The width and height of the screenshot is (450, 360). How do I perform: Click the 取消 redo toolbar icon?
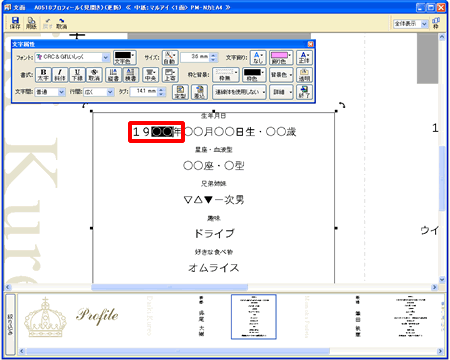coord(61,23)
